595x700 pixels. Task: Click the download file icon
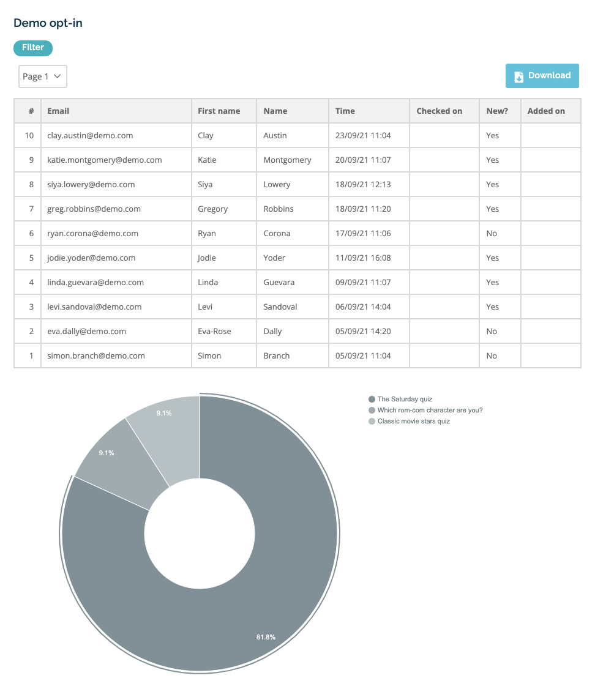coord(518,76)
